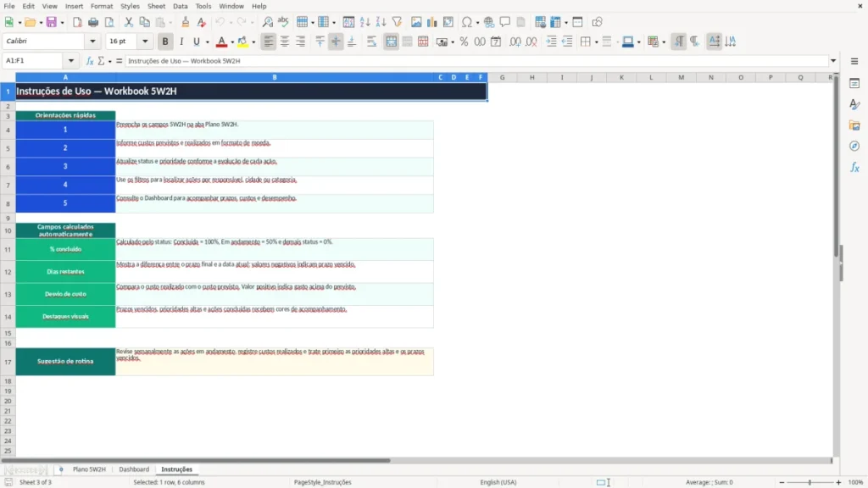Click the Spelling check icon
This screenshot has width=868, height=488.
(x=283, y=22)
